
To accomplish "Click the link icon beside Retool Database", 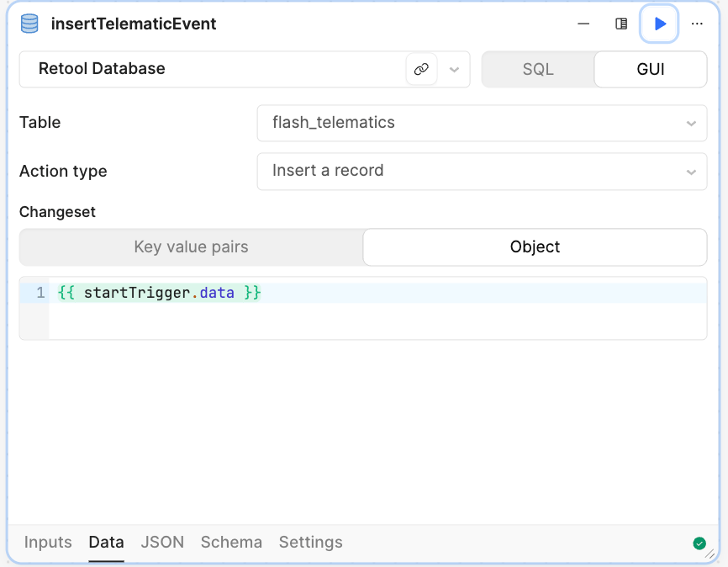I will 422,69.
